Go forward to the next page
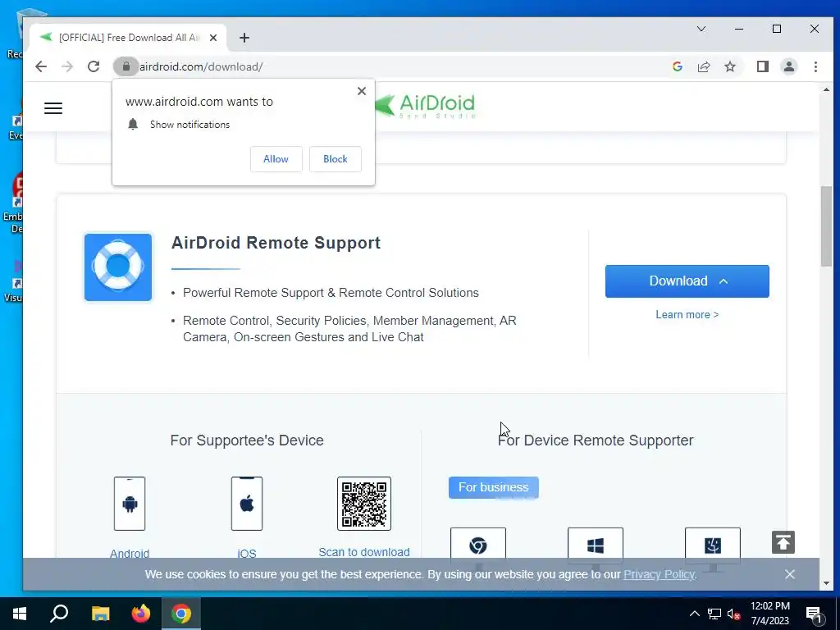The width and height of the screenshot is (840, 630). 67,66
